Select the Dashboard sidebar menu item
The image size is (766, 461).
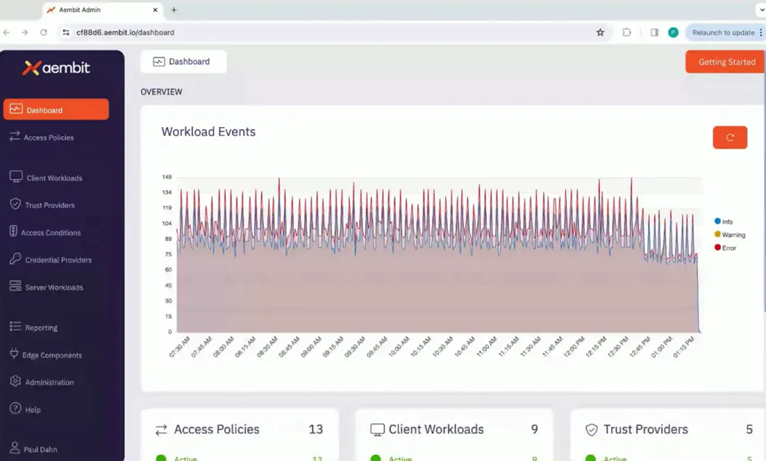[x=56, y=109]
